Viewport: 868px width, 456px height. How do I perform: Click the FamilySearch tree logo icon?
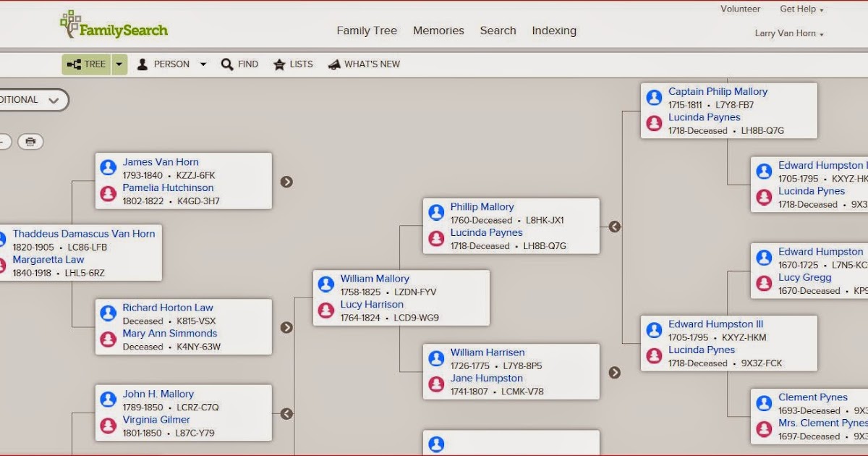click(x=70, y=22)
